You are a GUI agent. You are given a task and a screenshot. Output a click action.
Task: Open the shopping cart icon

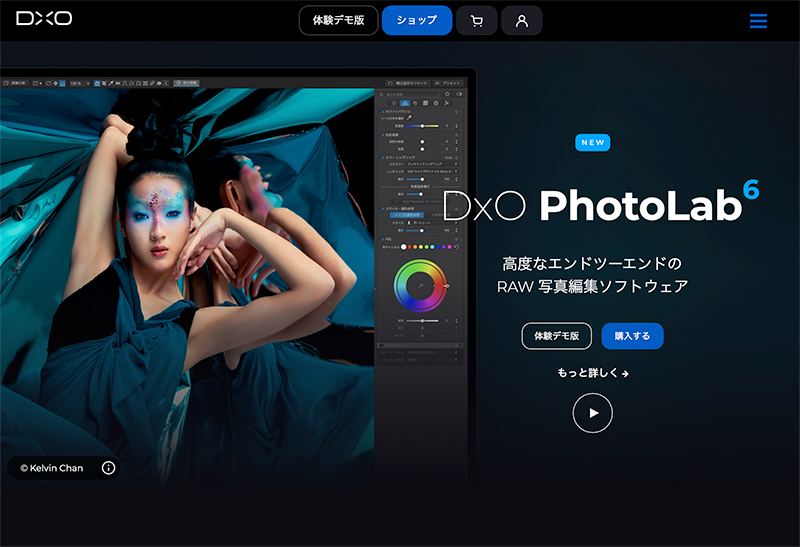pos(477,21)
